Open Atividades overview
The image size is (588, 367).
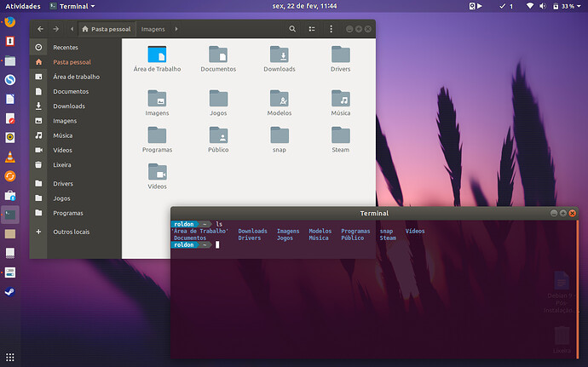tap(23, 6)
